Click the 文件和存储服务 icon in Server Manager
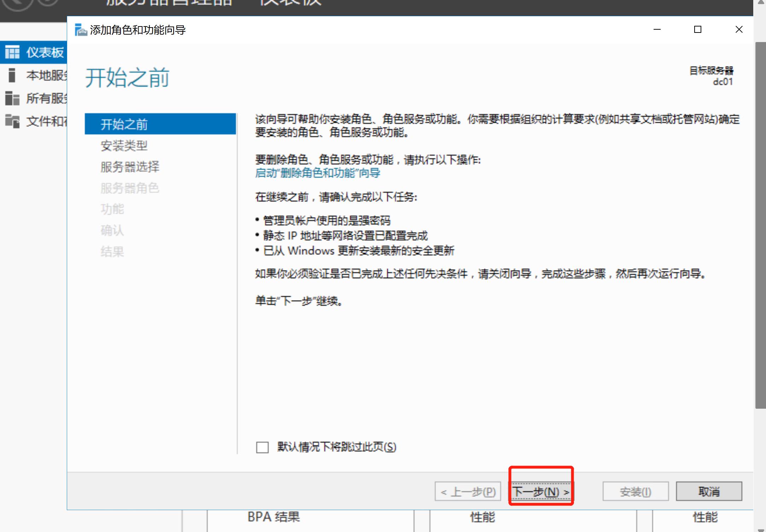Image resolution: width=766 pixels, height=532 pixels. pyautogui.click(x=12, y=121)
